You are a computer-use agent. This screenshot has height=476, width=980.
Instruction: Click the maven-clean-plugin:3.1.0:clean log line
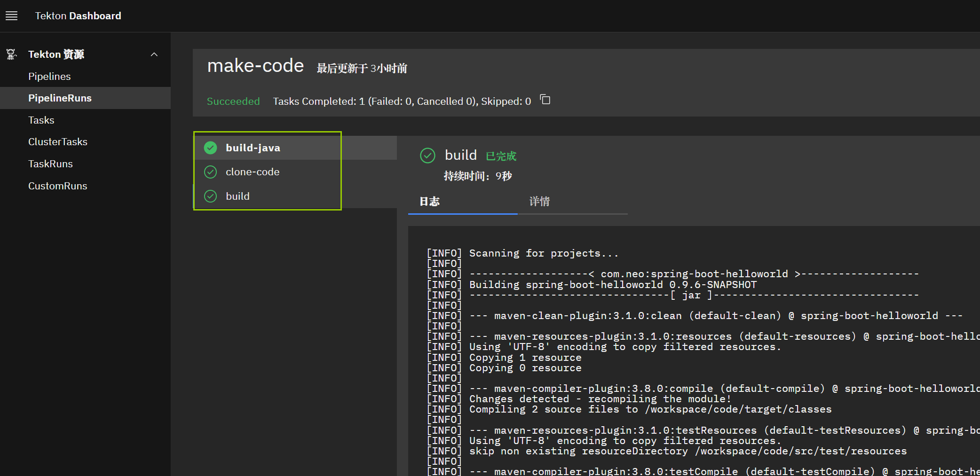(x=695, y=316)
